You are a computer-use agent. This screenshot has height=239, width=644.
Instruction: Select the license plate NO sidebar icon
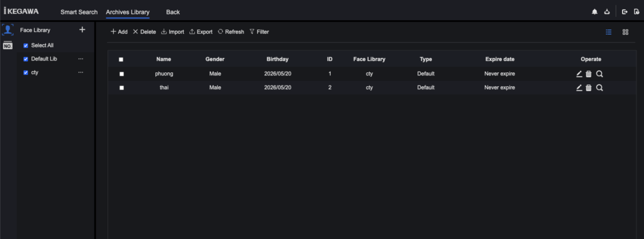pos(8,45)
